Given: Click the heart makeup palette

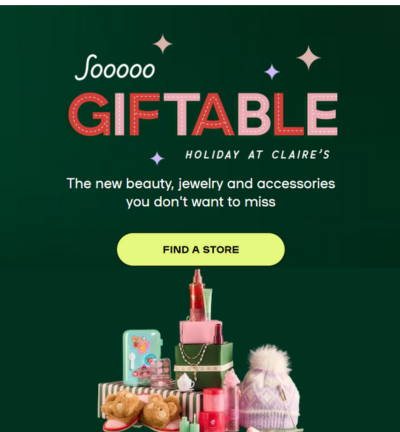Looking at the screenshot, I should 159,371.
